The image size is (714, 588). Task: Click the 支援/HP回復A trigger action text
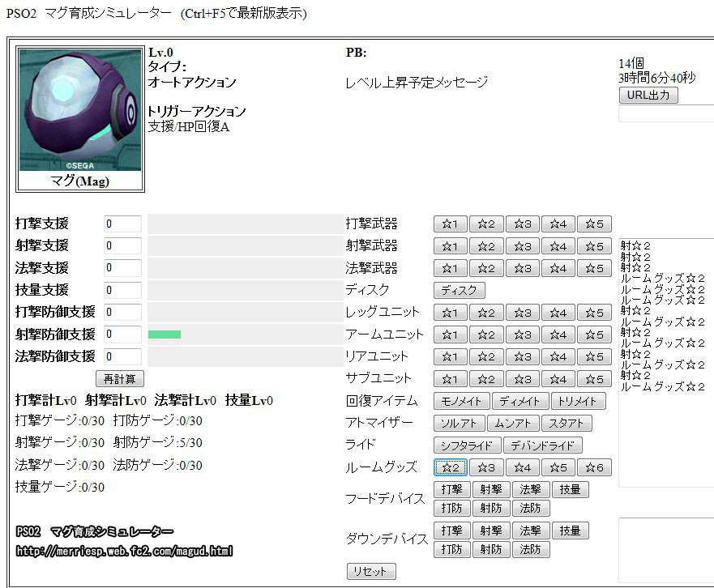tap(189, 126)
